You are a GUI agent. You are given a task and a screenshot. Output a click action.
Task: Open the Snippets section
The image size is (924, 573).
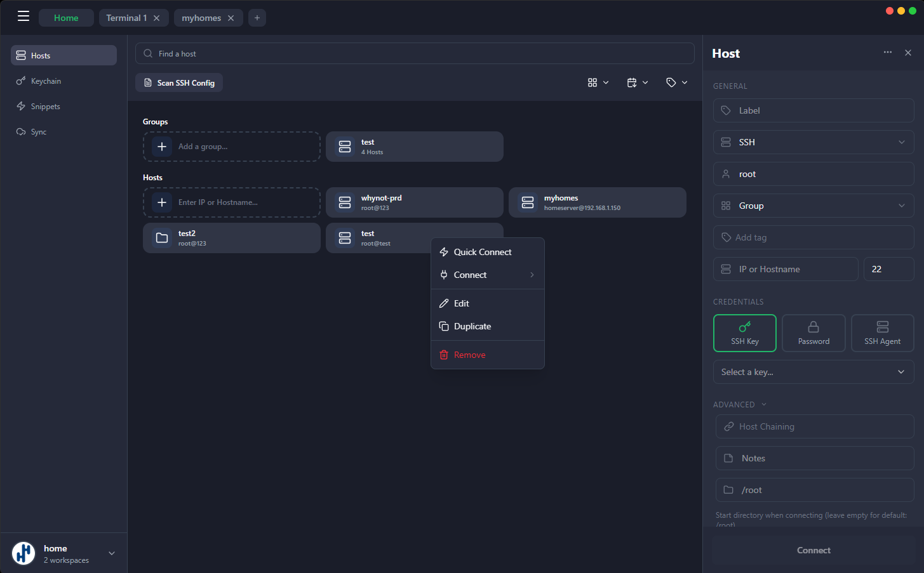pos(44,106)
